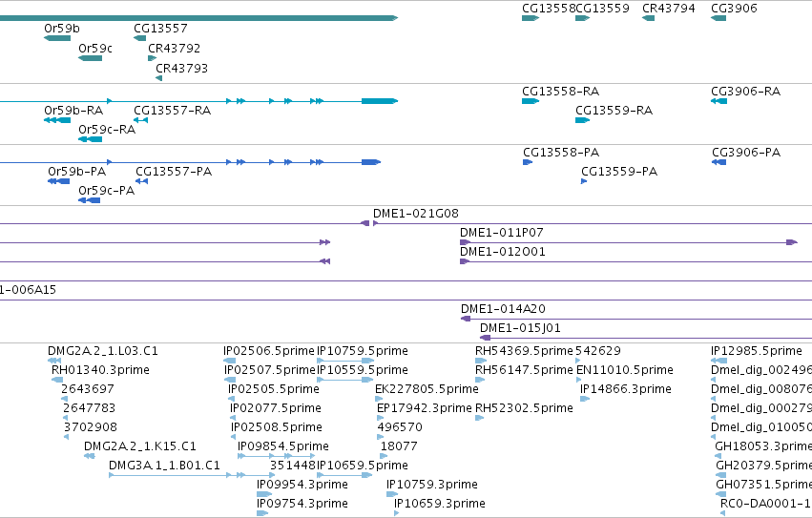Select the EK227805.5prime EST label

[x=427, y=389]
